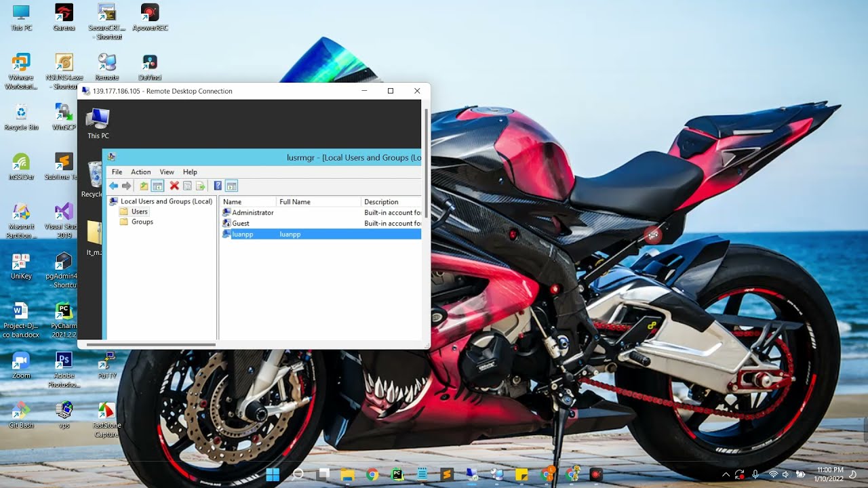Select VMware Workstation desktop icon
Image resolution: width=868 pixels, height=488 pixels.
[21, 71]
